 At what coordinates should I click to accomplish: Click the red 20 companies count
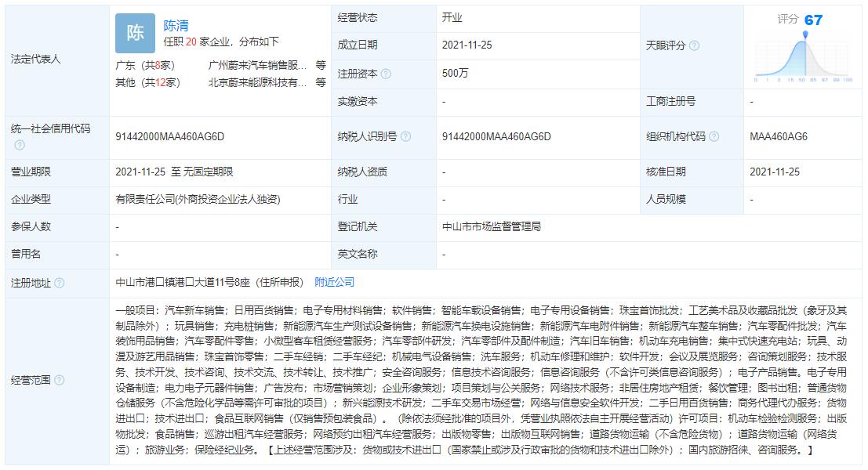(x=191, y=42)
